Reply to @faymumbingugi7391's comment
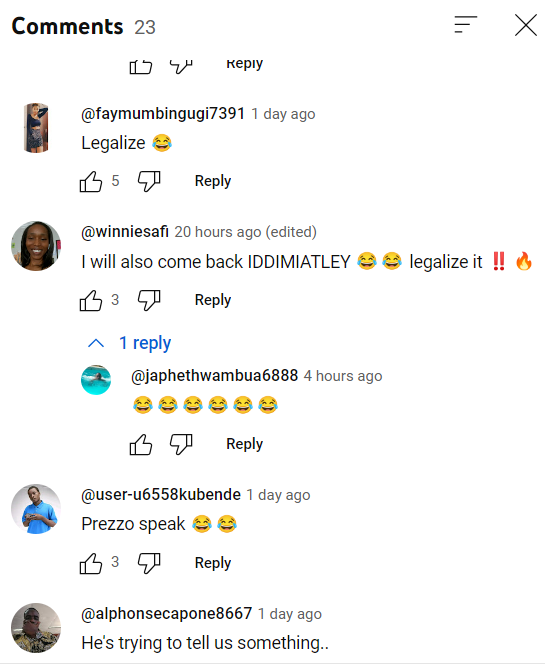 tap(213, 181)
